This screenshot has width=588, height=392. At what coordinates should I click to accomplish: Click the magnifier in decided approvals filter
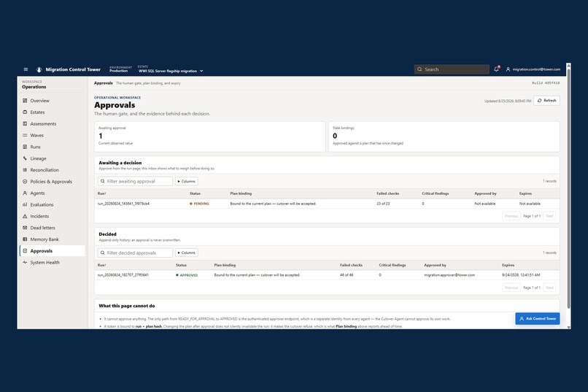tap(102, 253)
